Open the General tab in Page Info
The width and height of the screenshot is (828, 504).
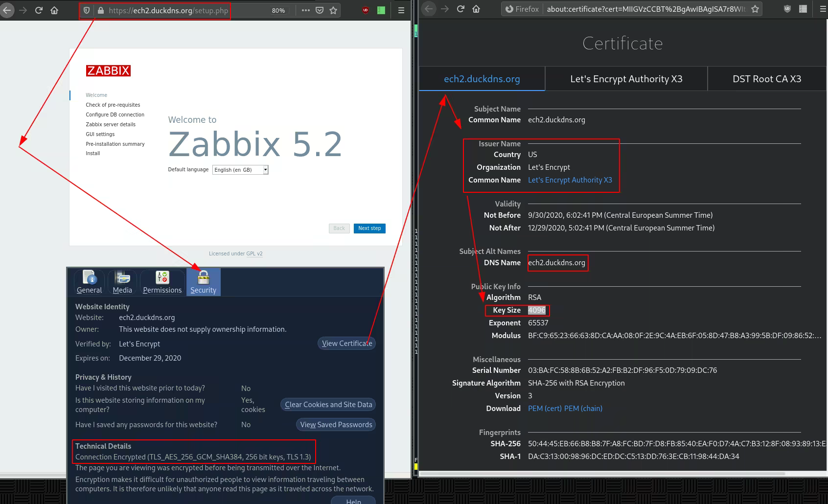89,282
